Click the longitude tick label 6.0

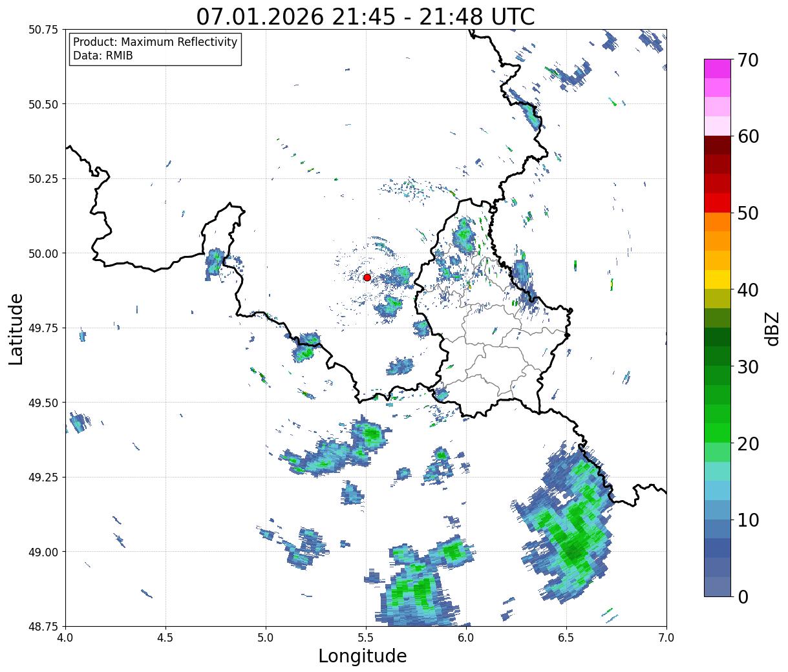466,638
